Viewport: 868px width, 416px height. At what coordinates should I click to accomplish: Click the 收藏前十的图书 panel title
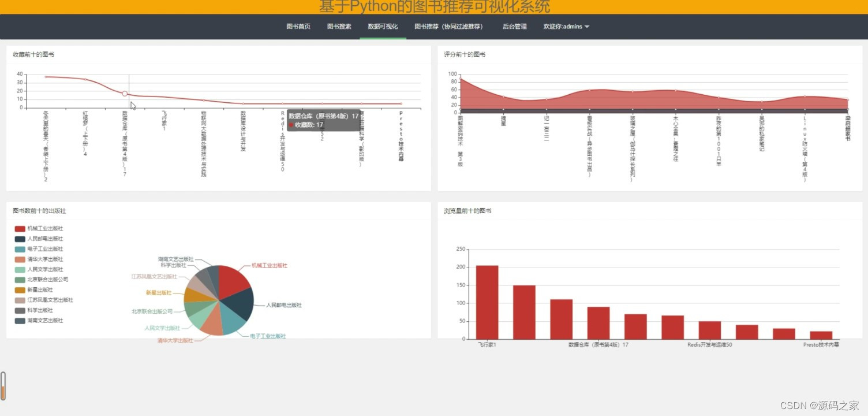(x=33, y=54)
